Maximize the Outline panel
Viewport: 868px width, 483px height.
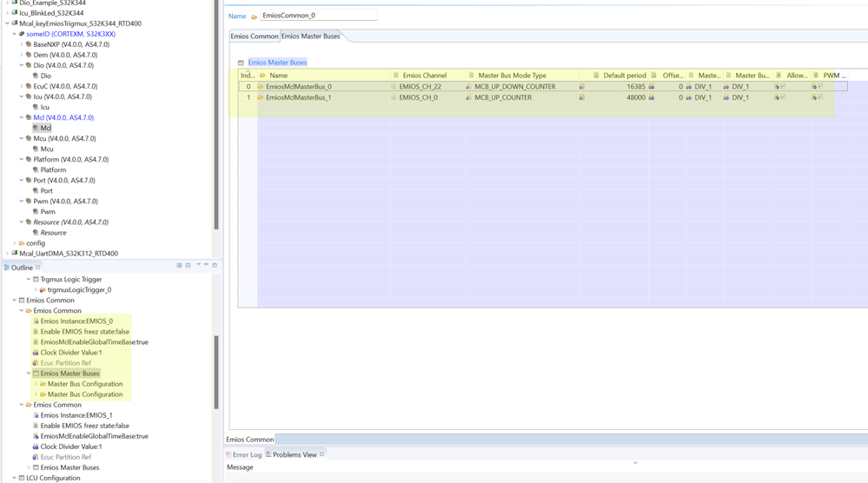coord(215,266)
